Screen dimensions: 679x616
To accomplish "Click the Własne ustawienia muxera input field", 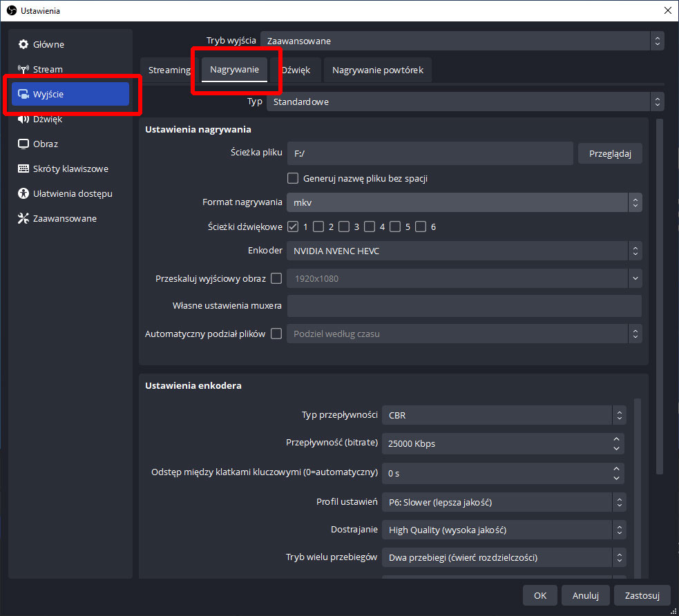I will 463,306.
